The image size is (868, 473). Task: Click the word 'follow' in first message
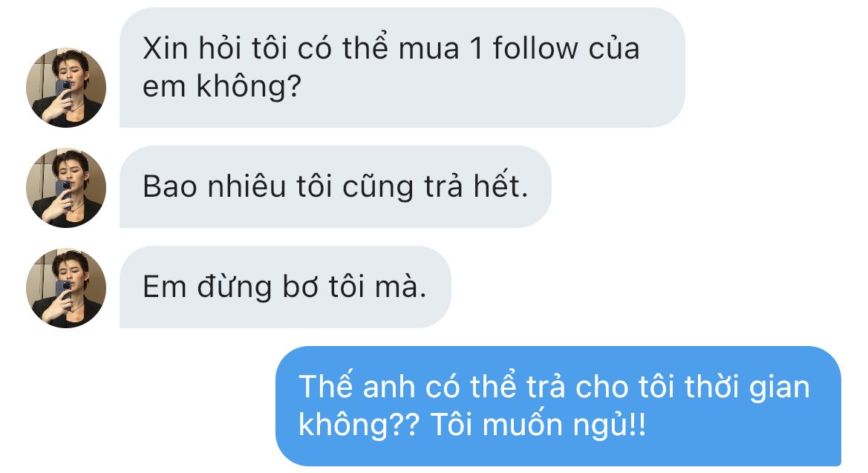(536, 48)
